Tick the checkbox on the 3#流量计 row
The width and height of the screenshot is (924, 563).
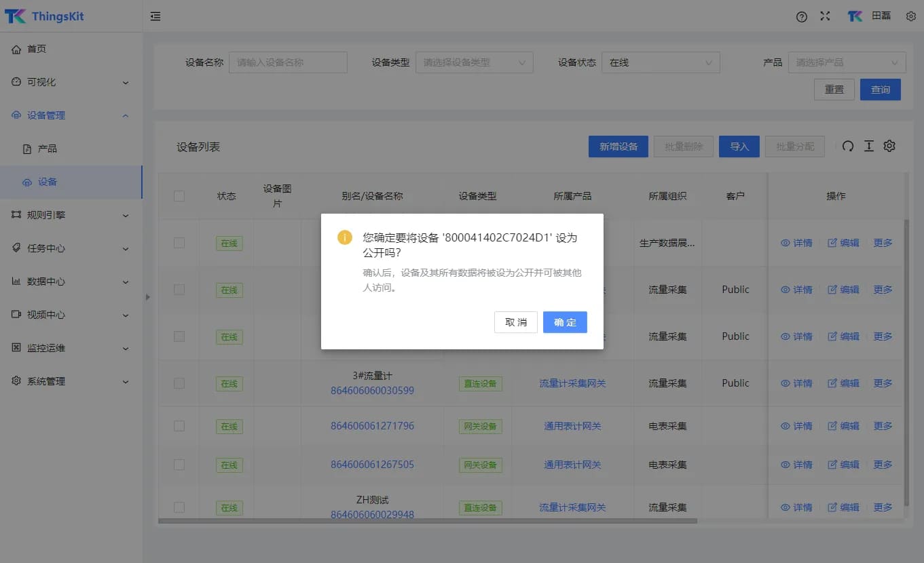(x=180, y=383)
